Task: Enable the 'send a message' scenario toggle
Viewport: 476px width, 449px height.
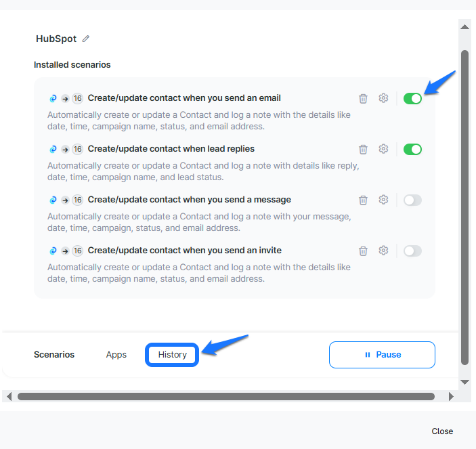Action: 412,200
